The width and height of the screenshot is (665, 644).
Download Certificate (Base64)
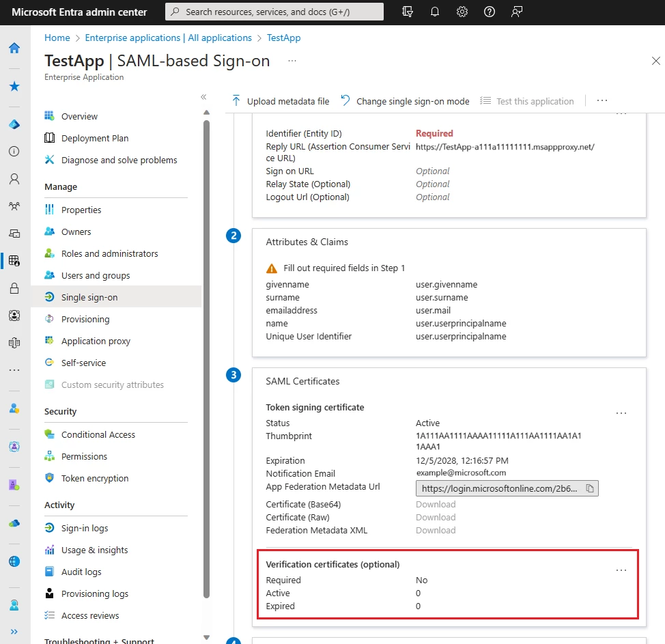click(436, 505)
